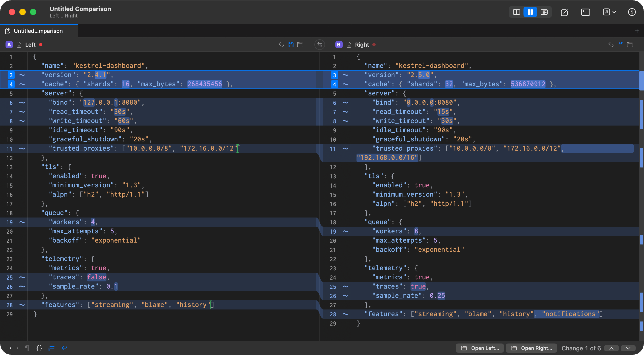
Task: Go to next change
Action: (628, 348)
